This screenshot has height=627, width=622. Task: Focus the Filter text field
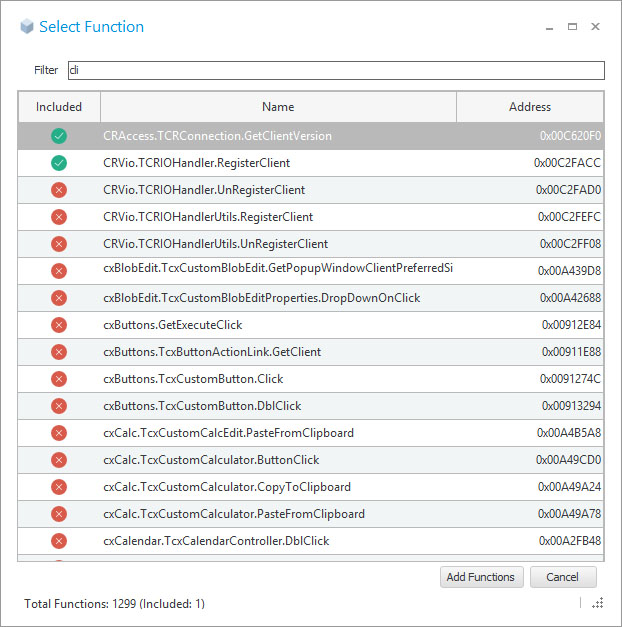pos(336,70)
